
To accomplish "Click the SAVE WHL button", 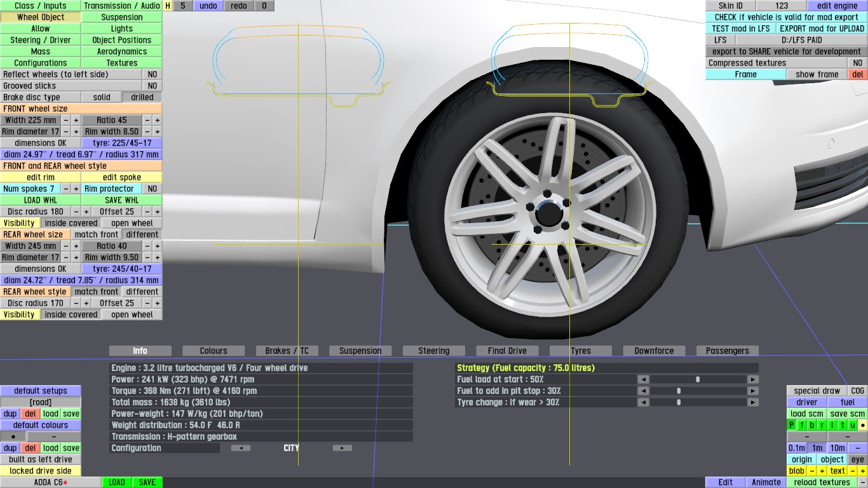I will [122, 200].
